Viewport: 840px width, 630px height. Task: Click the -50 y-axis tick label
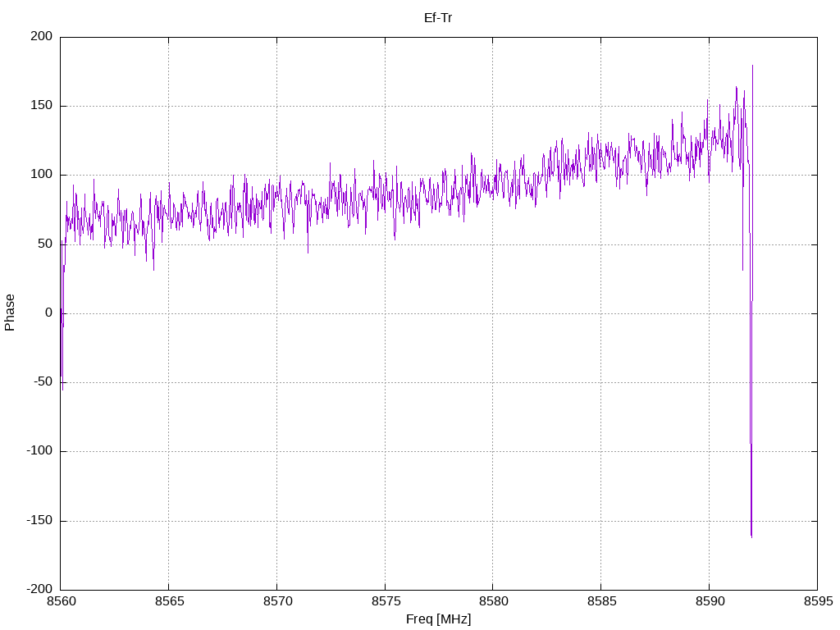[41, 382]
